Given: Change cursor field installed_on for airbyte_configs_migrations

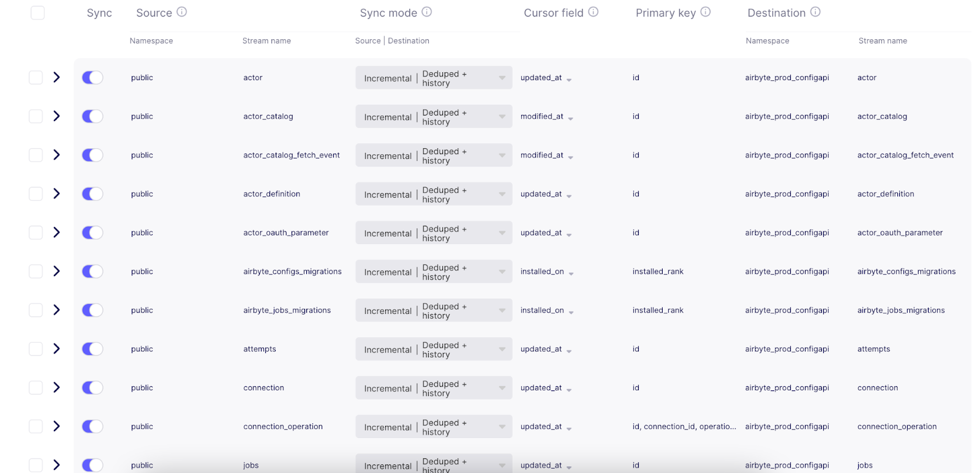Looking at the screenshot, I should [548, 272].
